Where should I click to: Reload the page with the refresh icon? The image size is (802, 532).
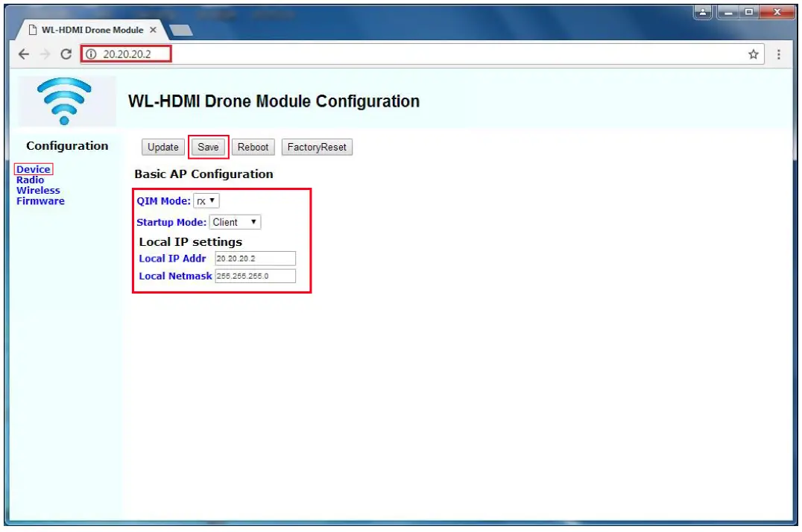66,54
